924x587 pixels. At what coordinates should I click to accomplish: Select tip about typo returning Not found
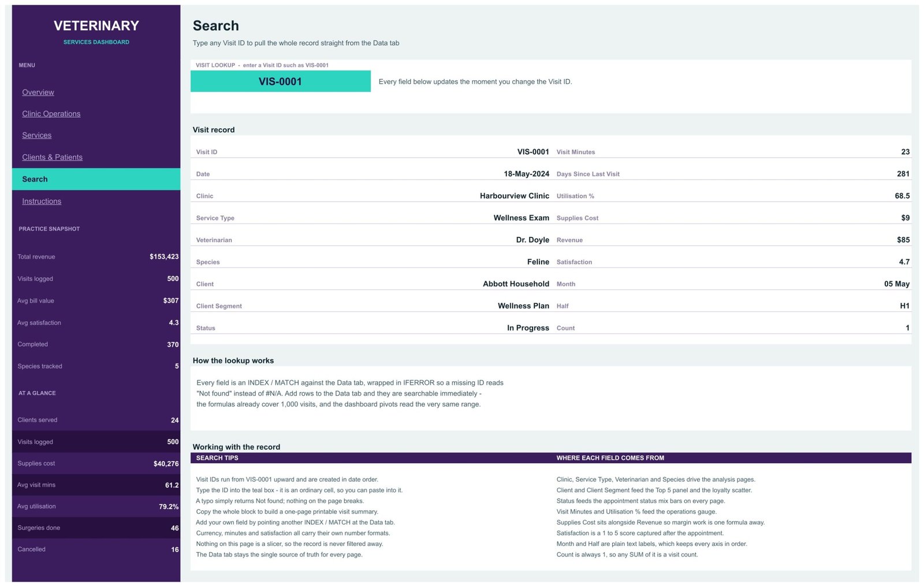click(280, 501)
